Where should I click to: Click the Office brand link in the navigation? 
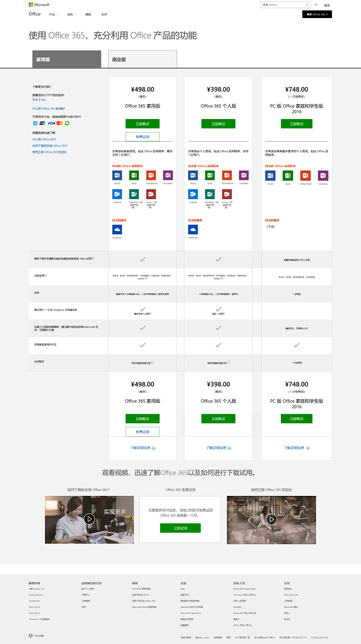pyautogui.click(x=35, y=14)
